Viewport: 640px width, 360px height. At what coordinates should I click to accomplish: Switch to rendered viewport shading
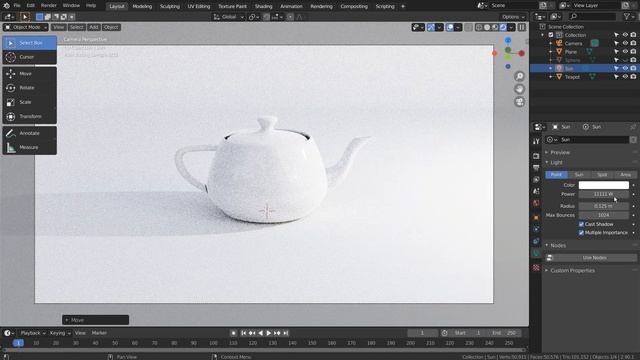click(503, 27)
